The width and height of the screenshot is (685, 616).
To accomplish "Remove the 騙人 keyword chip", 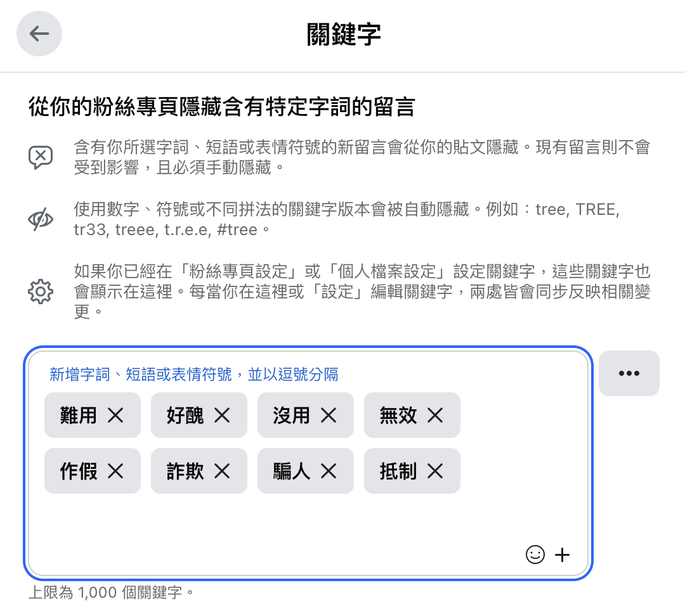I will (x=329, y=471).
